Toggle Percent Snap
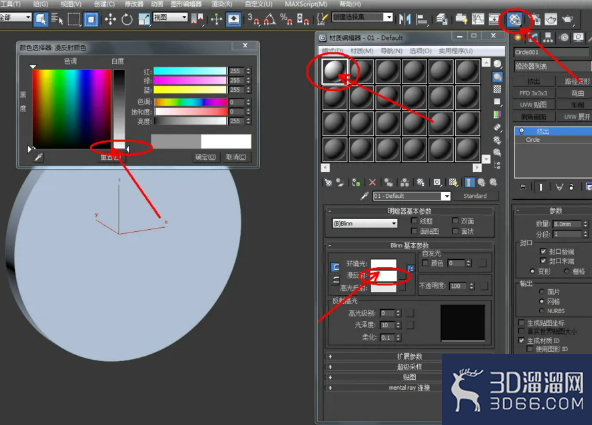This screenshot has height=425, width=592. [286, 19]
